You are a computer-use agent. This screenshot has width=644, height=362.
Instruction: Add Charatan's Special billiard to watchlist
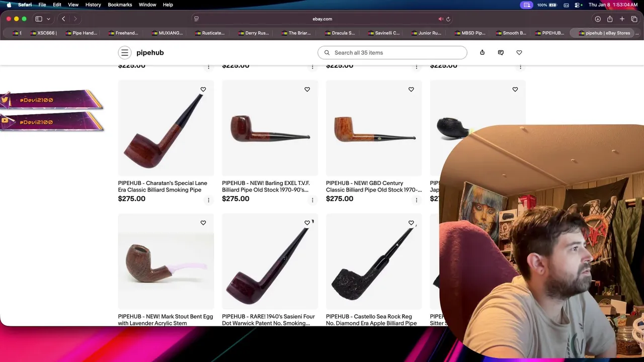click(x=203, y=89)
